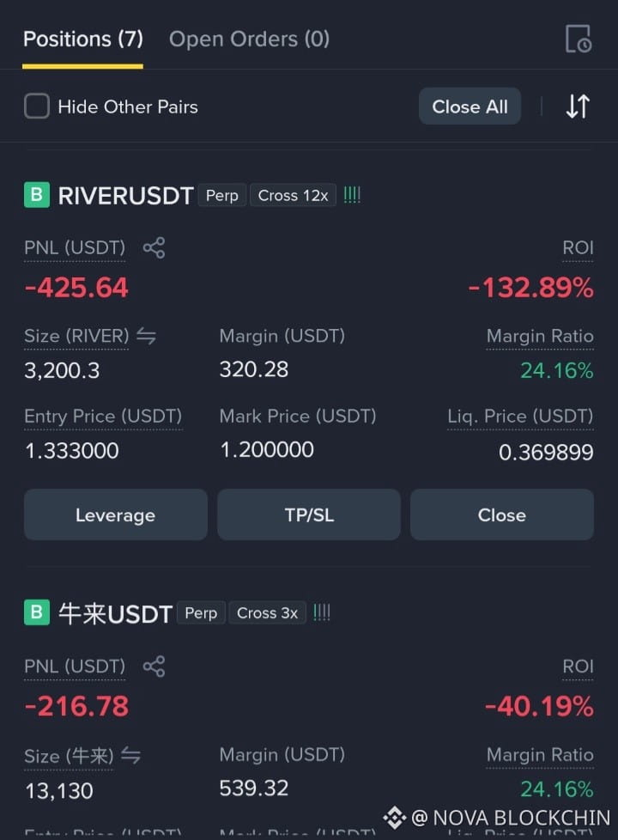618x840 pixels.
Task: Open RIVERUSDT pair title
Action: (x=125, y=196)
